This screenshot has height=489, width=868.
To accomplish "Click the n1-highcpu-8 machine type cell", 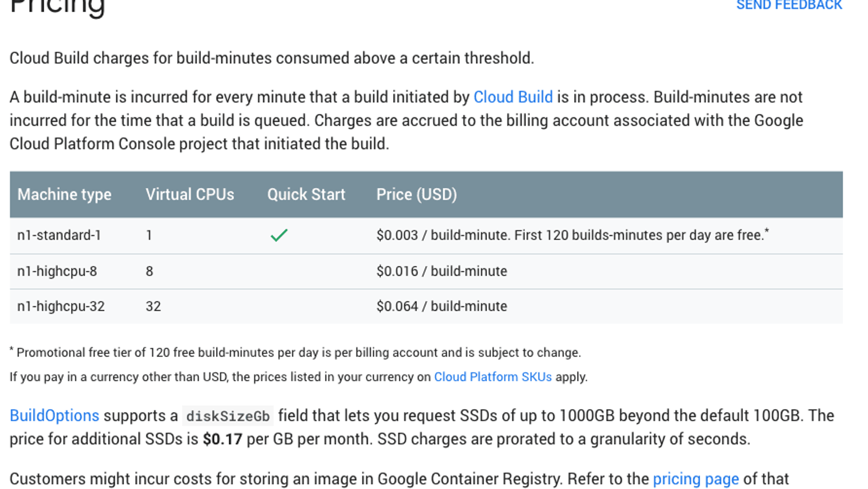I will [x=57, y=271].
